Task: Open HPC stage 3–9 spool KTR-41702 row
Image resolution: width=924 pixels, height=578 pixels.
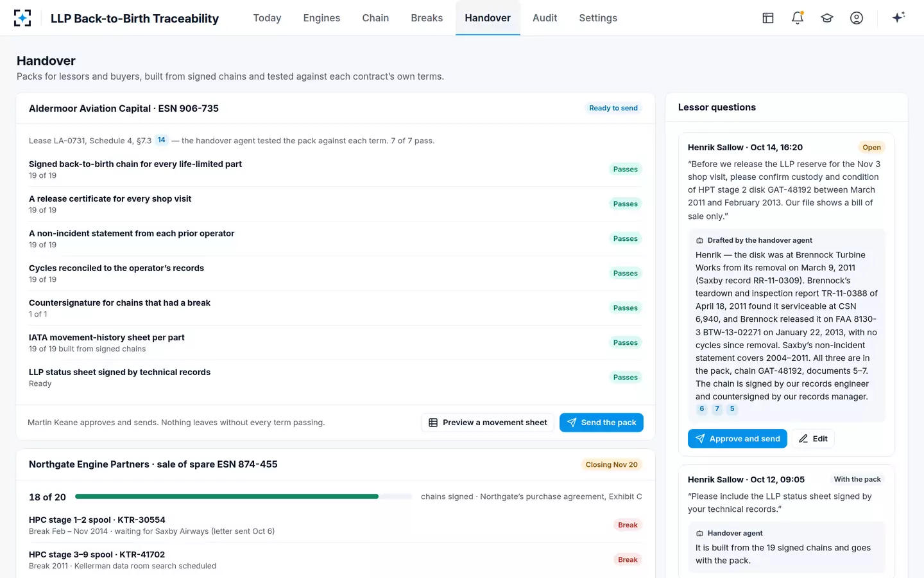Action: [335, 560]
